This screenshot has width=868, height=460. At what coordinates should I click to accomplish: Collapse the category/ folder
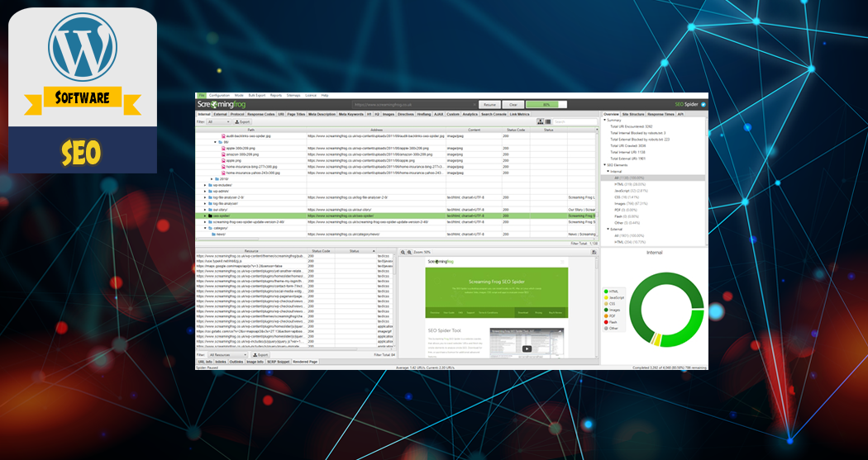click(205, 228)
